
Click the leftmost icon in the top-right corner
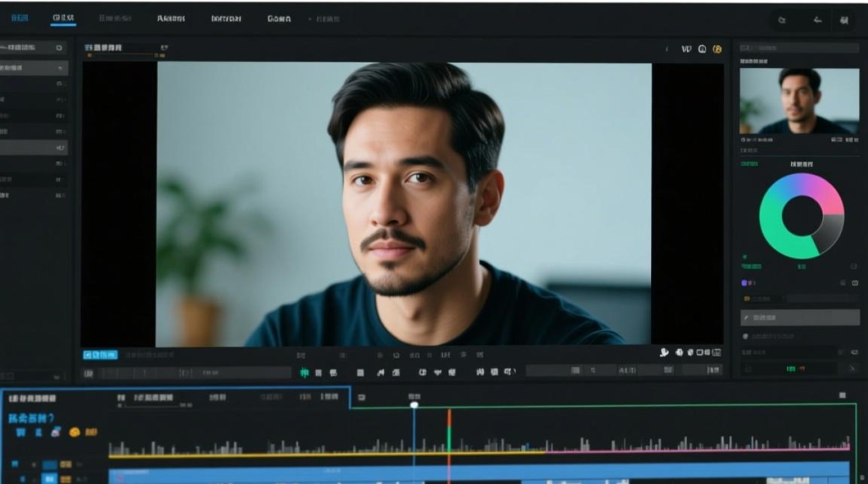[782, 20]
